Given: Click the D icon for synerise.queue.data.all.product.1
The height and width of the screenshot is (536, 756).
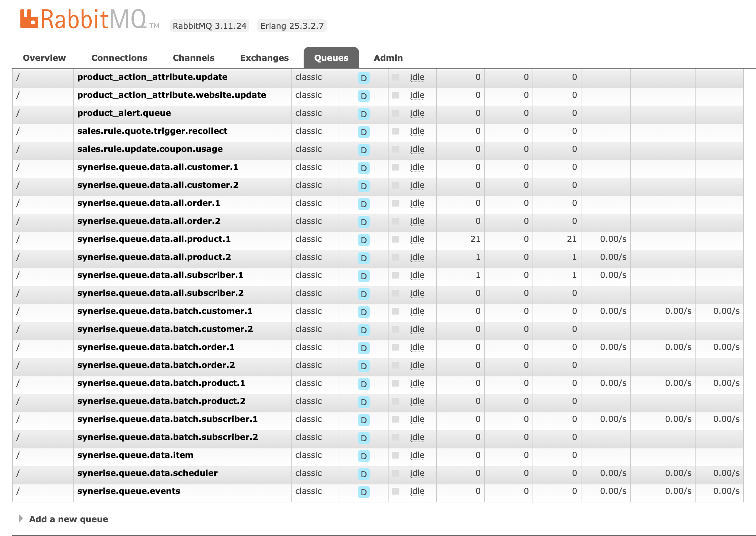Looking at the screenshot, I should click(363, 240).
